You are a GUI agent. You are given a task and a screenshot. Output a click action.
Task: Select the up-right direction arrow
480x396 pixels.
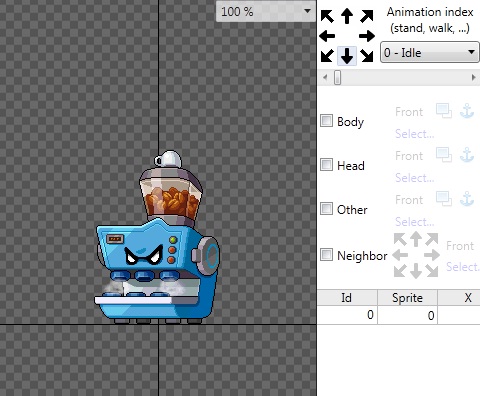pyautogui.click(x=367, y=16)
